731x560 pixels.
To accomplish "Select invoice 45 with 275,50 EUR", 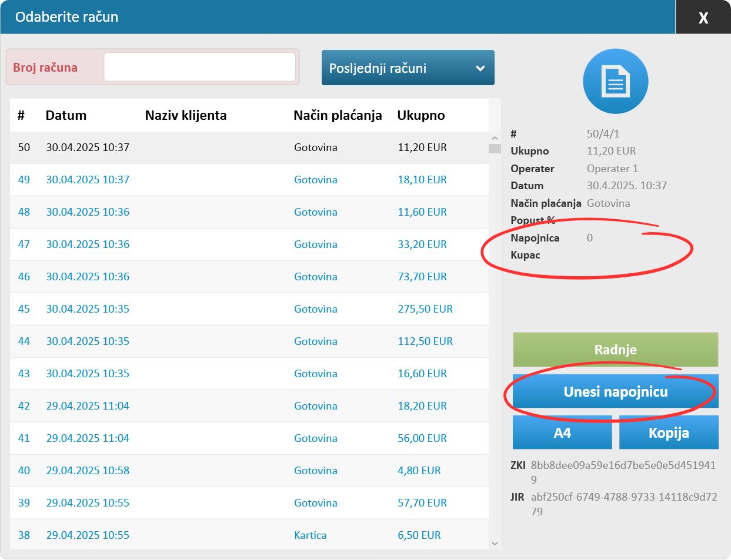I will pyautogui.click(x=249, y=309).
